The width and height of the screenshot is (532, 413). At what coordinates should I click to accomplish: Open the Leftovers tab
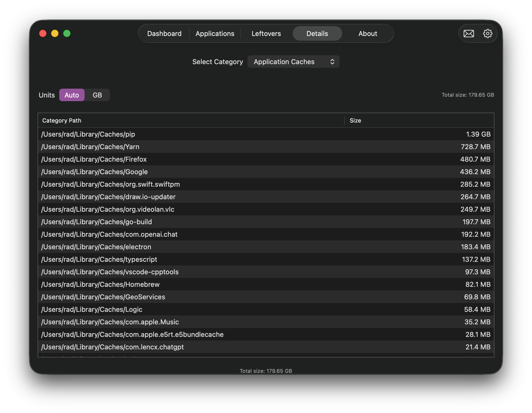click(x=266, y=34)
